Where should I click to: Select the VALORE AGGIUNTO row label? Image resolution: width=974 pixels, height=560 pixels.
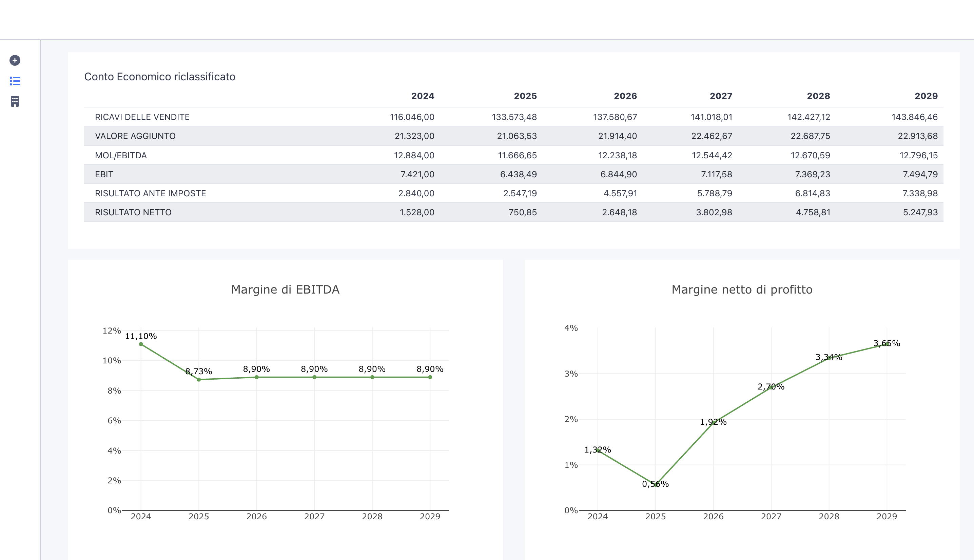pyautogui.click(x=135, y=136)
